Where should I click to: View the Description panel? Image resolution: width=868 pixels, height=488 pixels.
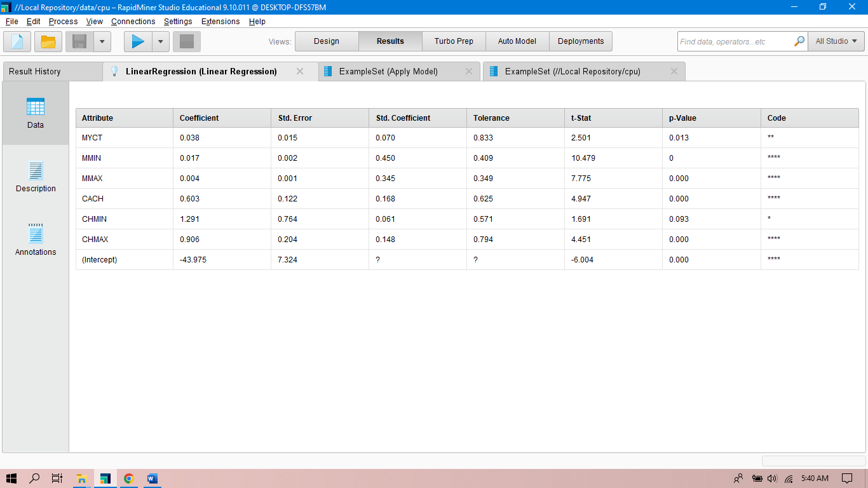(x=35, y=177)
